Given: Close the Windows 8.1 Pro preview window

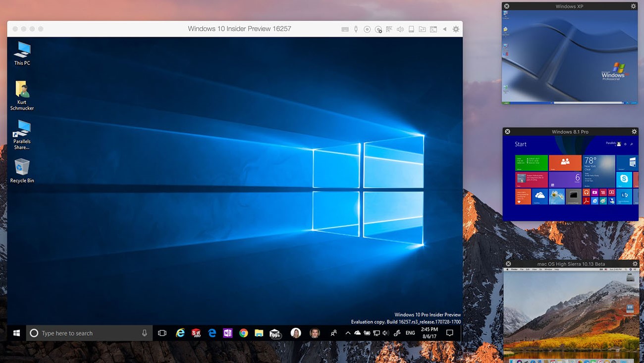Looking at the screenshot, I should pyautogui.click(x=507, y=131).
